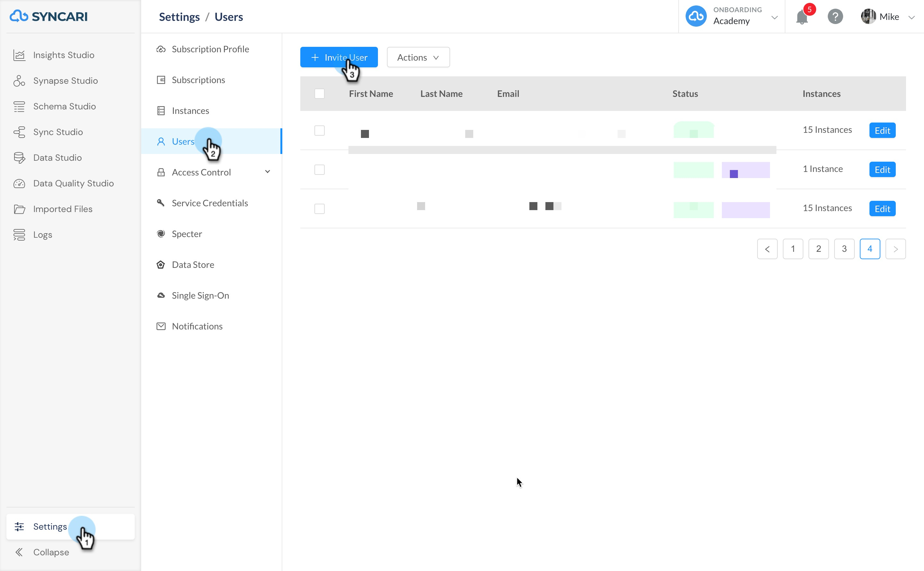Open the Onboarding Academy instance dropdown arrow

click(x=774, y=17)
